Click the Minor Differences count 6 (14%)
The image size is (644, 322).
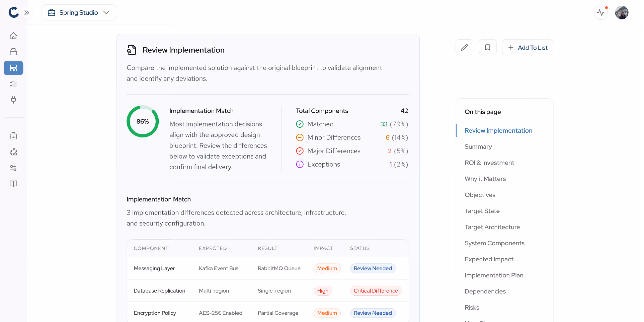click(x=397, y=137)
